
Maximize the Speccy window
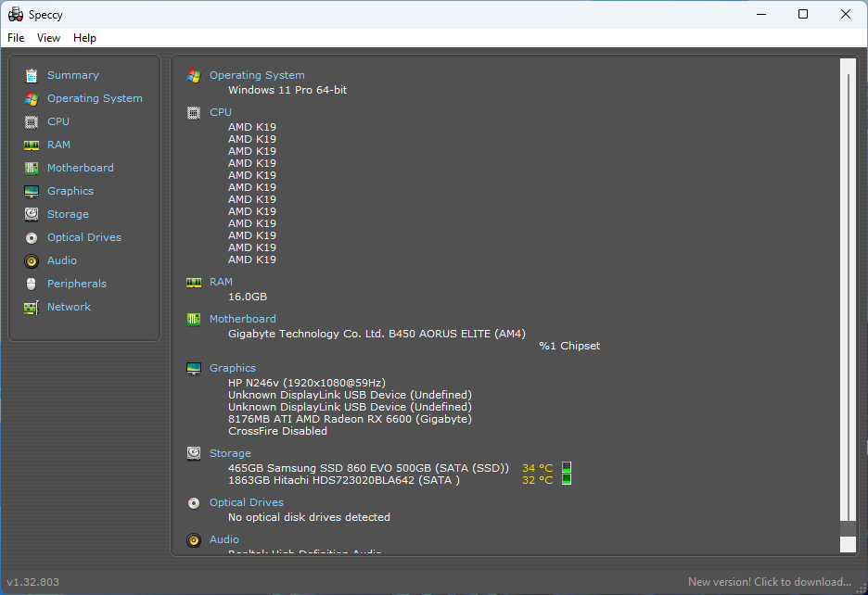(x=803, y=15)
